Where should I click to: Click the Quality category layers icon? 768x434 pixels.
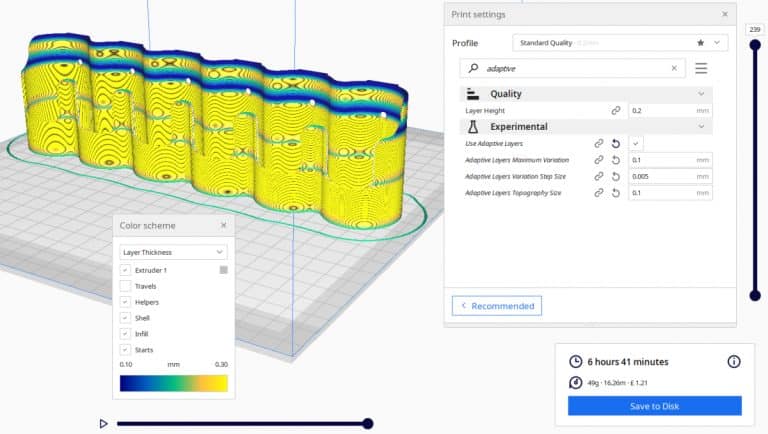click(x=473, y=94)
